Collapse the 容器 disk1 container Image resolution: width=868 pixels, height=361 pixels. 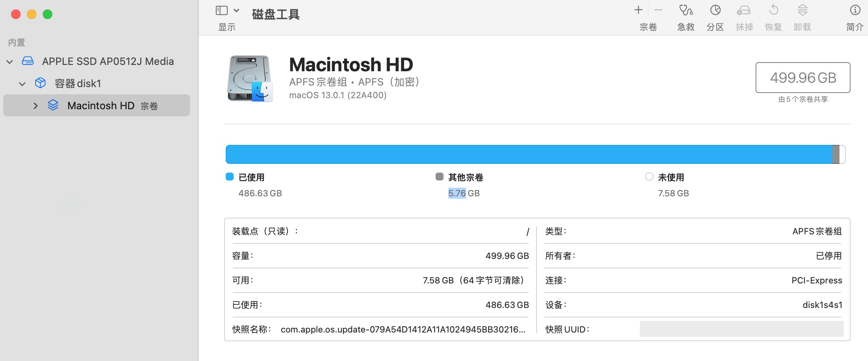pos(23,84)
